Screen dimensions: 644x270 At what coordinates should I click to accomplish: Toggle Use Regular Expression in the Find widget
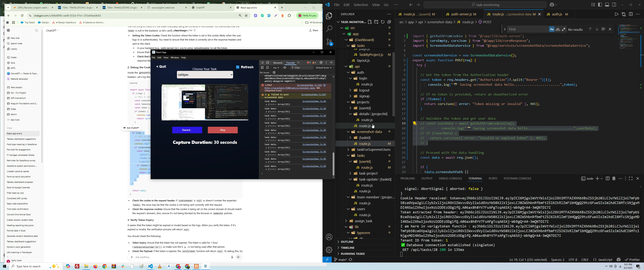click(564, 29)
